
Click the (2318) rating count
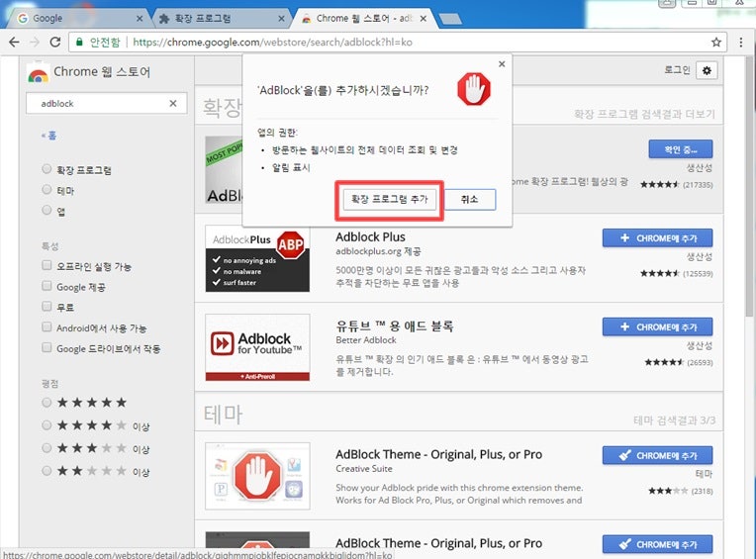tap(702, 491)
